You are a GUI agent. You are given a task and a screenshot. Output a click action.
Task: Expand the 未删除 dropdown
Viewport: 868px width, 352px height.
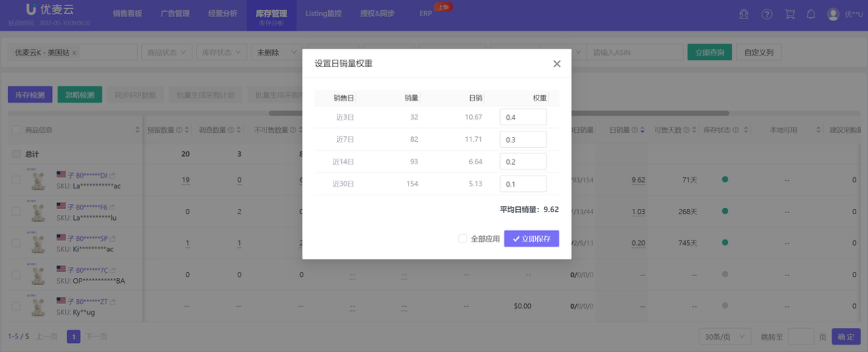[277, 52]
